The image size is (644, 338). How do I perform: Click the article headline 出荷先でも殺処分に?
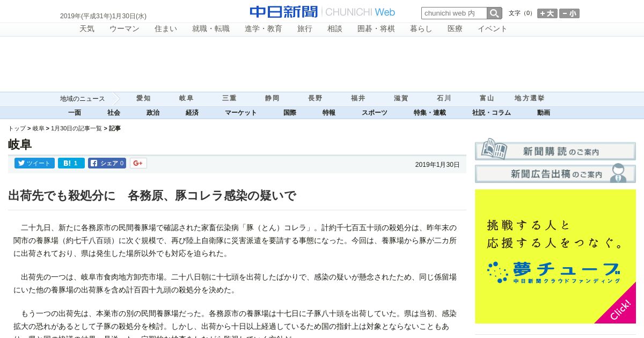[152, 196]
